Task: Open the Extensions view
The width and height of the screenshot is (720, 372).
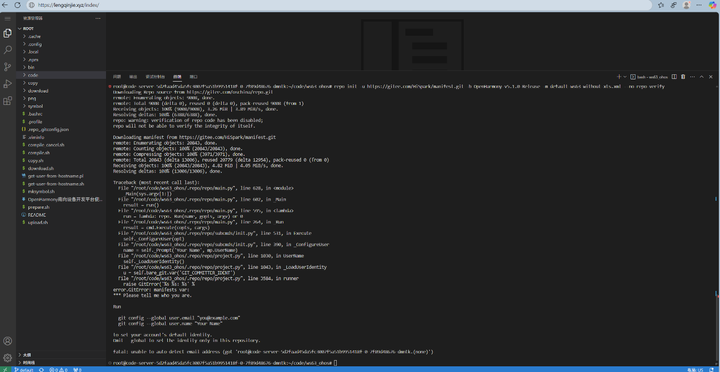Action: pyautogui.click(x=7, y=101)
